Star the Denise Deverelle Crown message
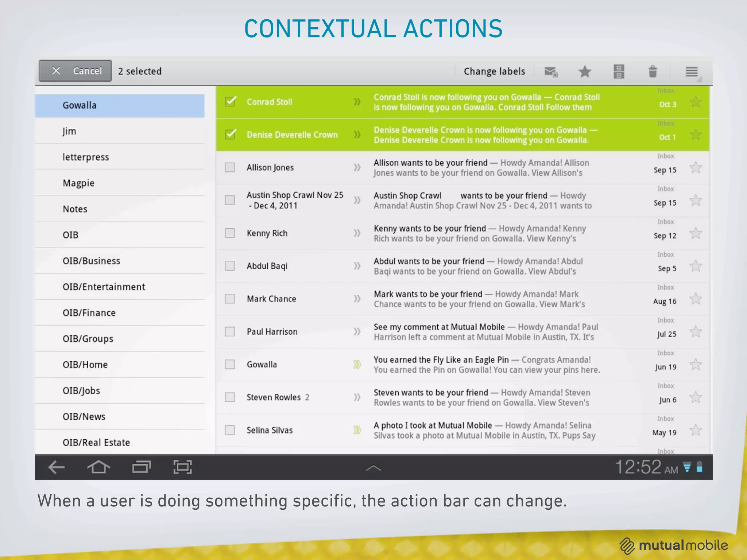Image resolution: width=747 pixels, height=560 pixels. 696,135
